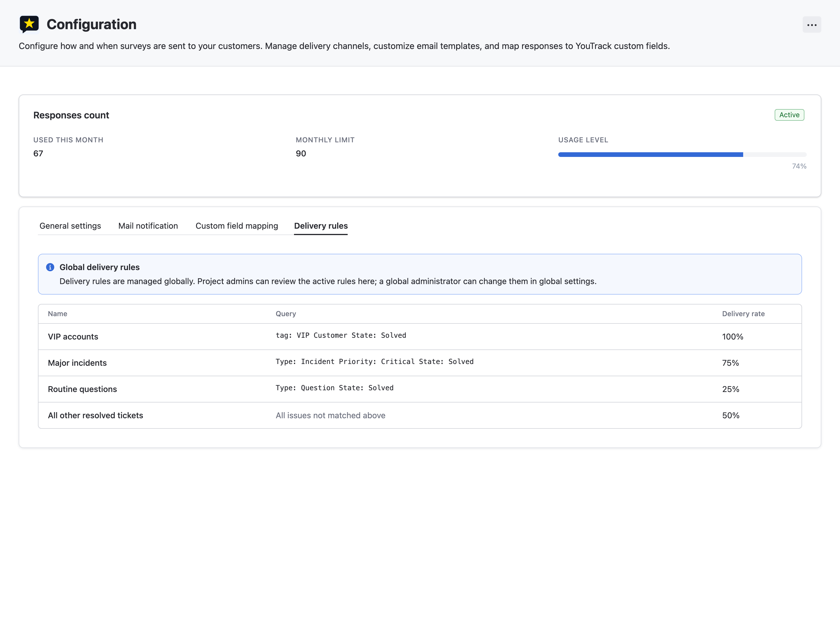Click the 'Type: Incident Priority: Critical' query
840x630 pixels.
(x=374, y=361)
